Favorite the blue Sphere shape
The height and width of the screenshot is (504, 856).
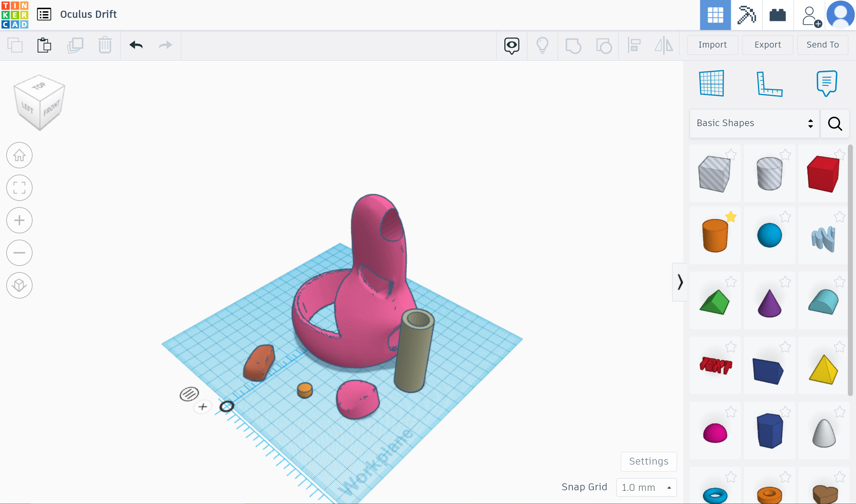(x=785, y=217)
